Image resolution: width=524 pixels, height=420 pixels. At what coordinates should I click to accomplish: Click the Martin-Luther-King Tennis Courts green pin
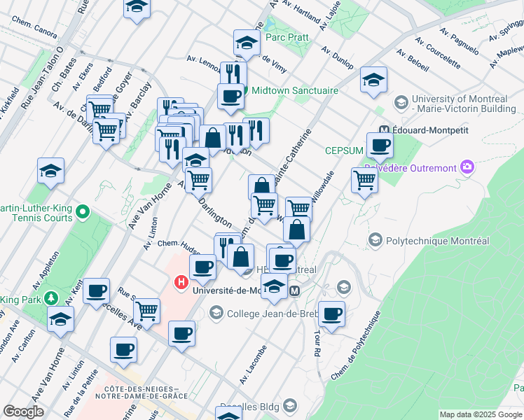pyautogui.click(x=83, y=211)
